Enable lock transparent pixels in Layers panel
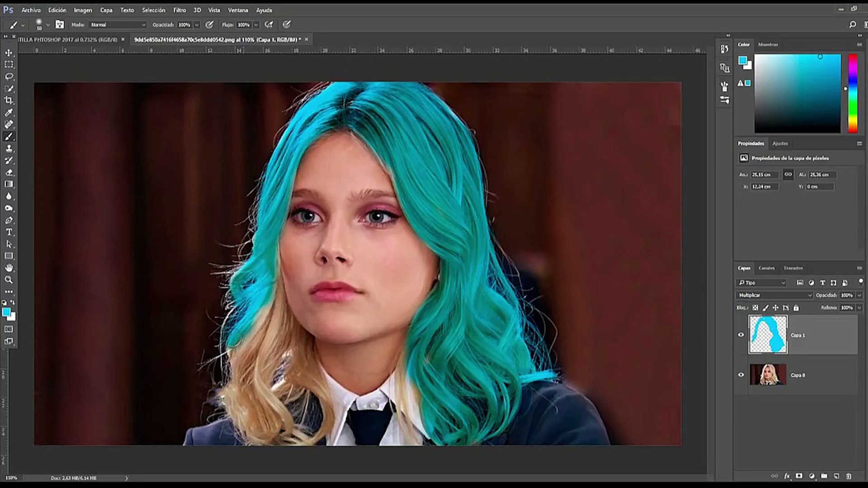The image size is (868, 488). [x=755, y=308]
